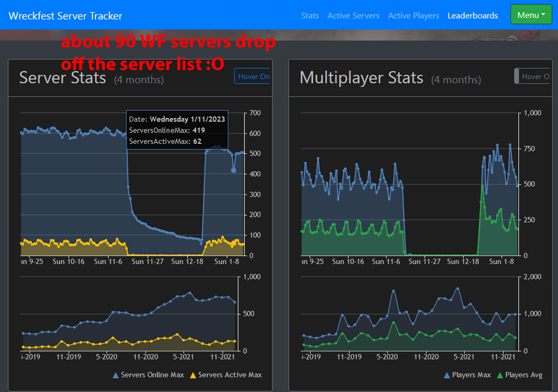
Task: Toggle the Players Max legend series
Action: coord(468,375)
